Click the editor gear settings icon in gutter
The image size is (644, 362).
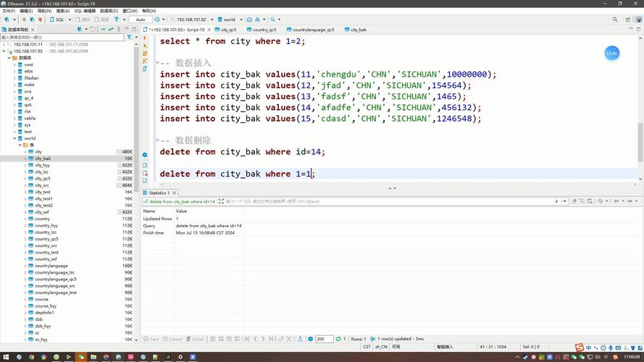tap(145, 155)
